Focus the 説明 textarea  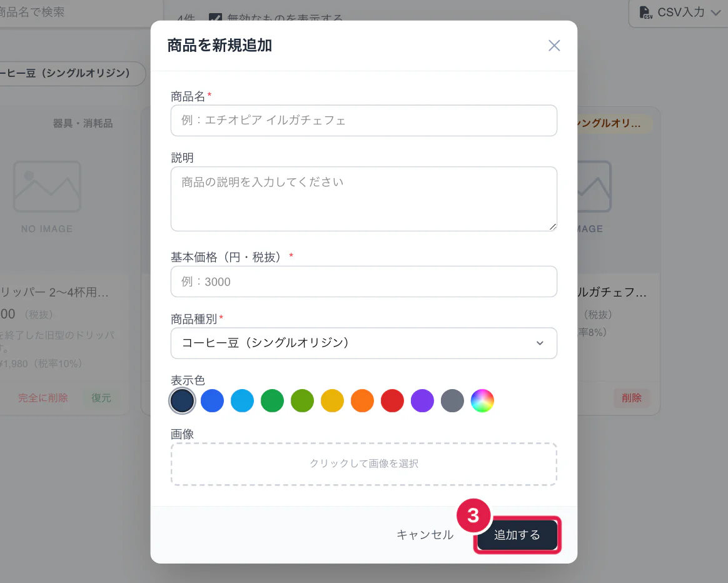(363, 199)
